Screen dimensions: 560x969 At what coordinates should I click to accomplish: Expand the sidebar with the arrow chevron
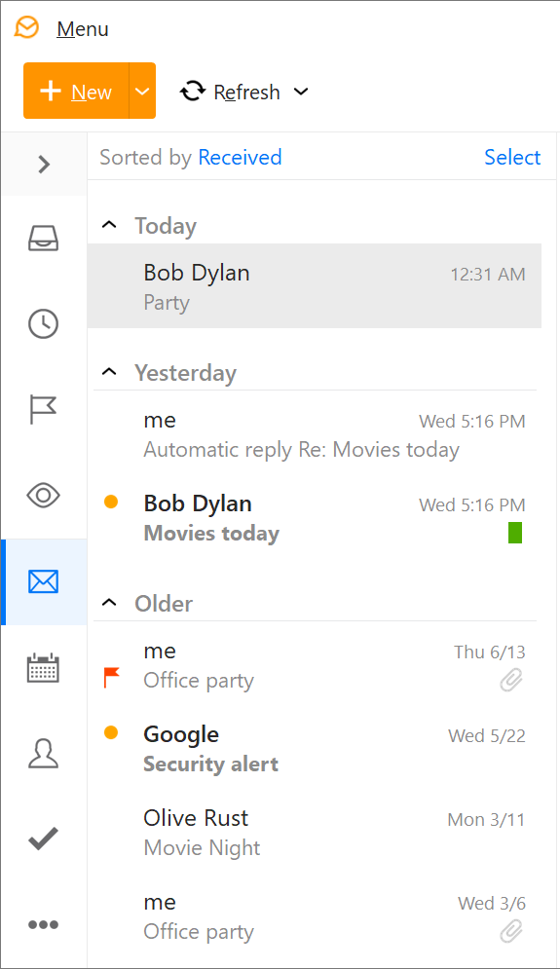[43, 165]
